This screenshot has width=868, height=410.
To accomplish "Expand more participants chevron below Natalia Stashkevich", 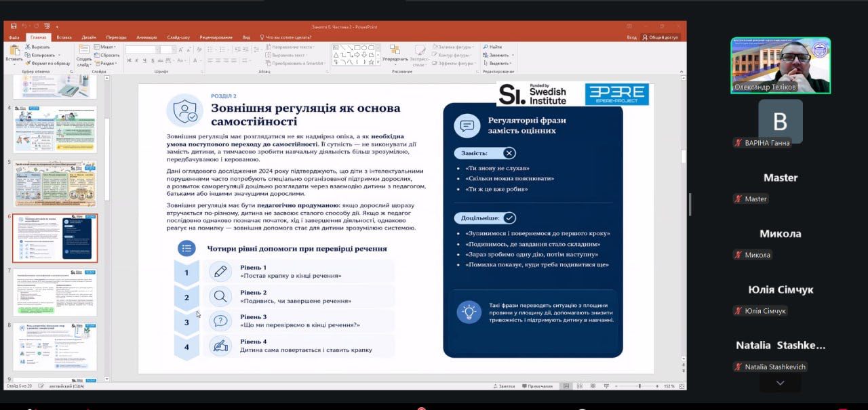I will point(781,383).
